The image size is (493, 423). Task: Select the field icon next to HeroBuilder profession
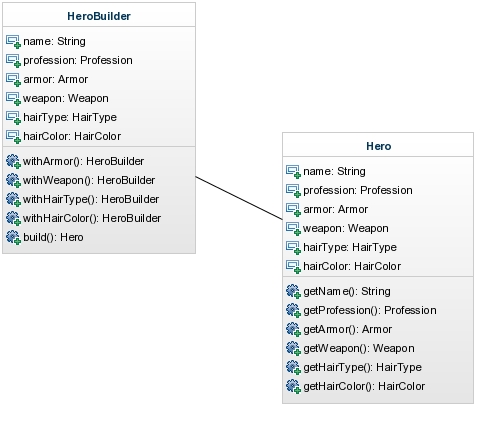pyautogui.click(x=13, y=61)
